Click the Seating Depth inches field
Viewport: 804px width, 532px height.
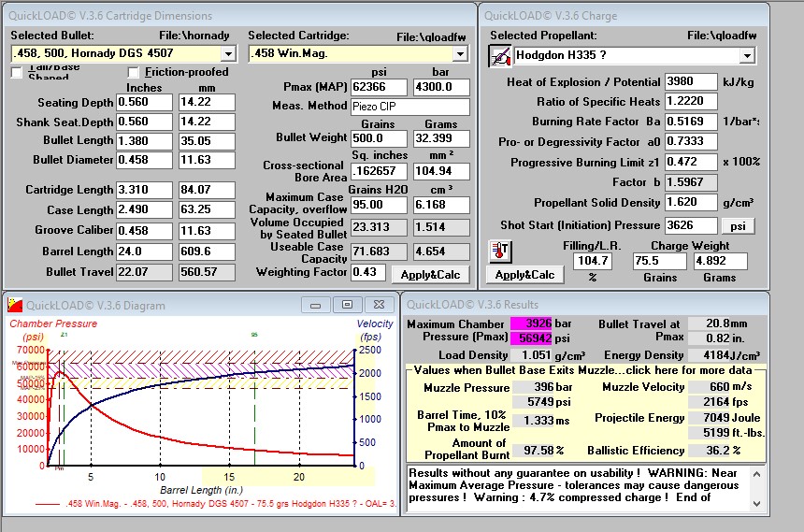click(144, 102)
